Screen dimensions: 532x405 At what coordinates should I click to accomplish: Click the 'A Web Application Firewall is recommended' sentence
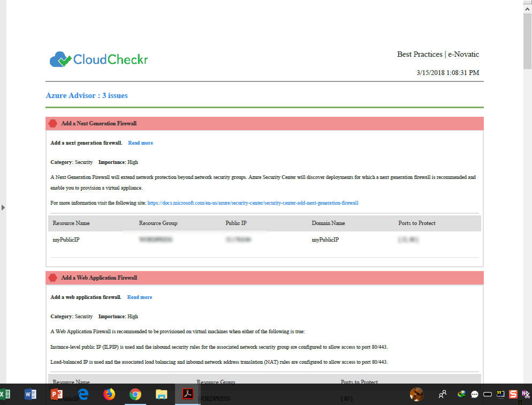tap(178, 331)
